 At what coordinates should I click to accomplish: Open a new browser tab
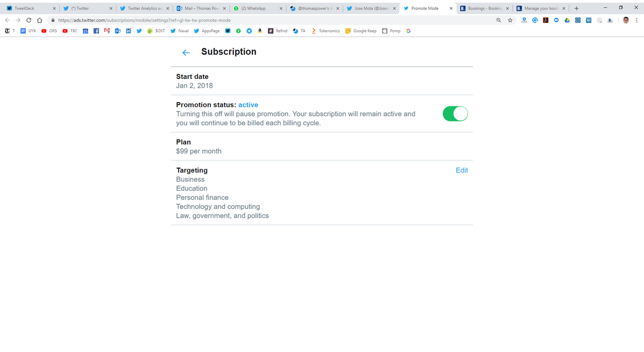click(576, 8)
